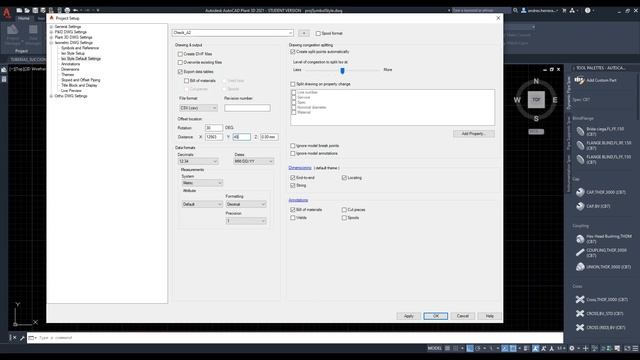This screenshot has height=360, width=640.
Task: Click Add Property button
Action: click(x=473, y=134)
